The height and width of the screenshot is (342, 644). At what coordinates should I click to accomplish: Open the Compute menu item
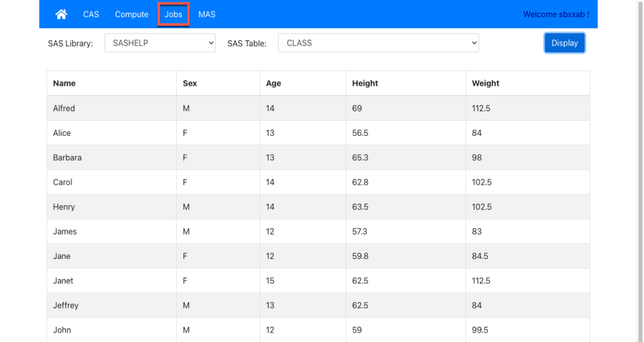coord(132,14)
